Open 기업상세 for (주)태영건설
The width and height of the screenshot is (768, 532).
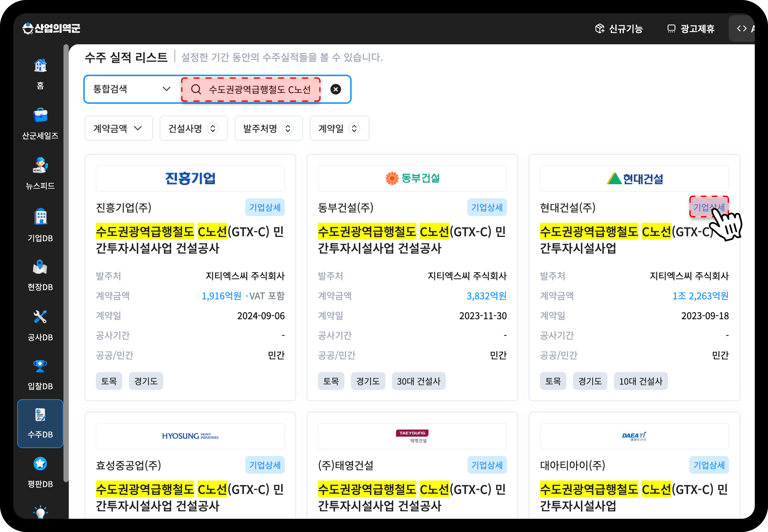pos(487,465)
